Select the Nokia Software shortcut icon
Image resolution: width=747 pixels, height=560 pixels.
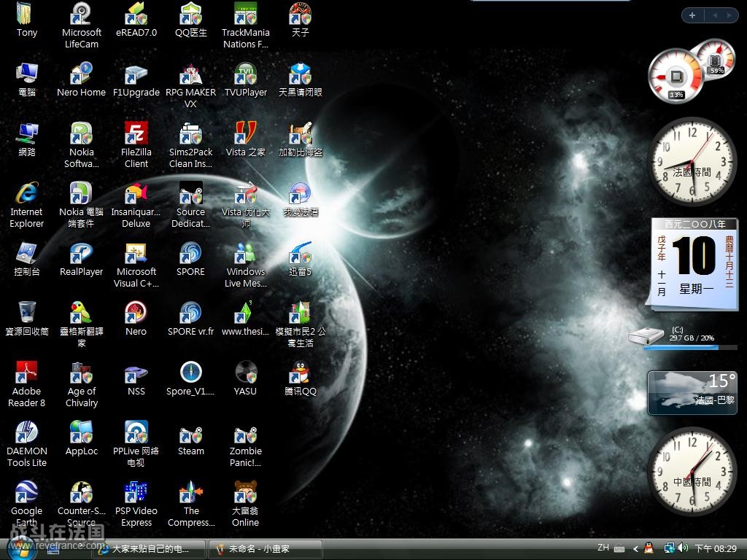coord(82,133)
